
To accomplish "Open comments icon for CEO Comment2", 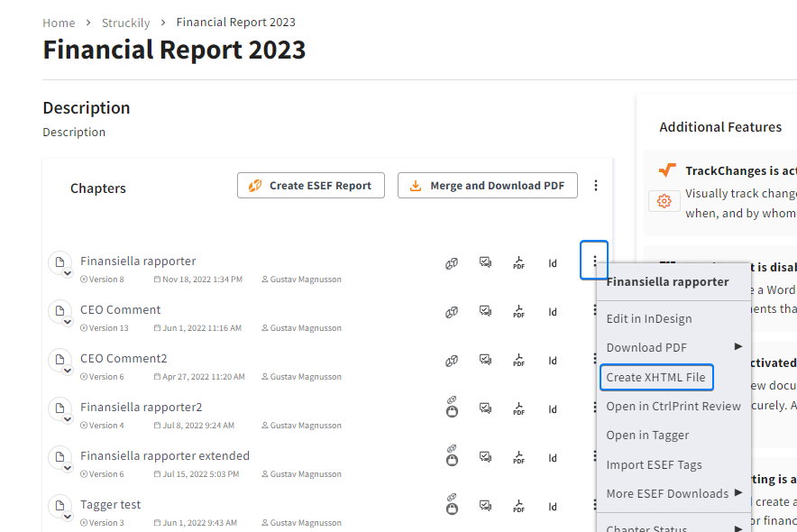I will pyautogui.click(x=485, y=360).
